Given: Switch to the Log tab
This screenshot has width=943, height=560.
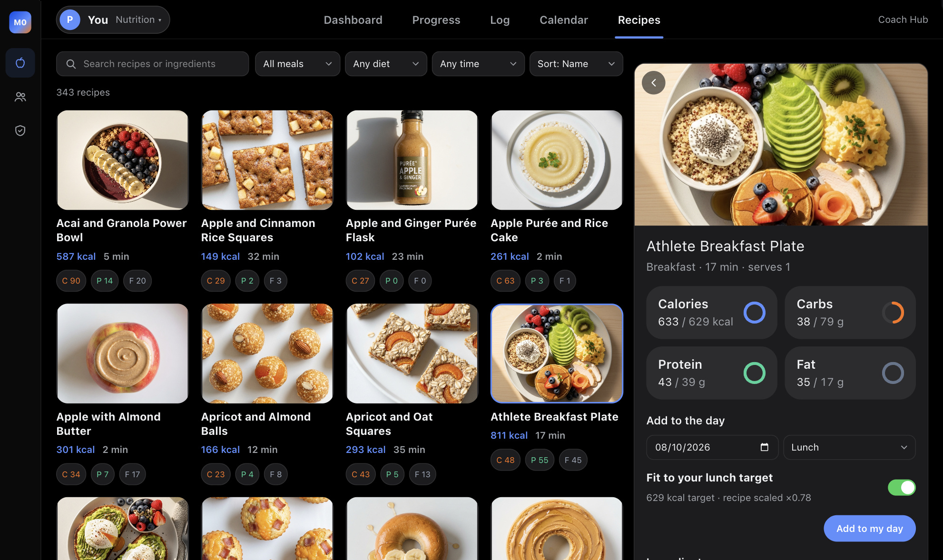Looking at the screenshot, I should (500, 20).
